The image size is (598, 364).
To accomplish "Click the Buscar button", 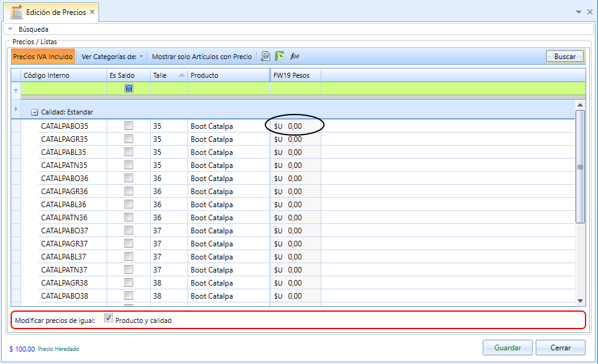I will [x=565, y=57].
